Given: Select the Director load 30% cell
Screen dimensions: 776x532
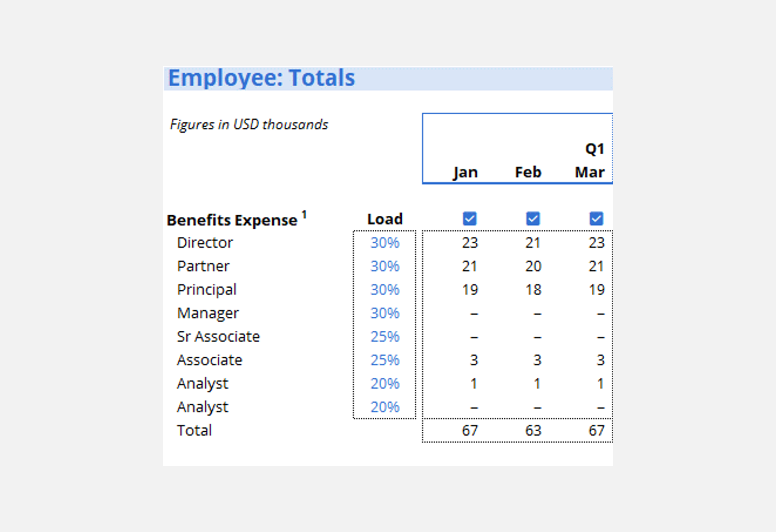Looking at the screenshot, I should (x=385, y=243).
